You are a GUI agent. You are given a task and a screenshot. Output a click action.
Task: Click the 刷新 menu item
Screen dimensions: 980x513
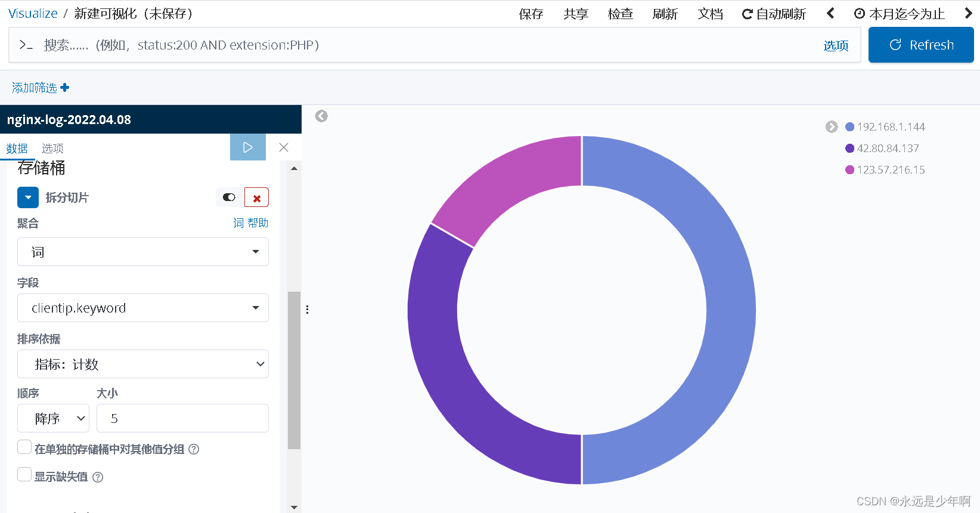click(665, 14)
